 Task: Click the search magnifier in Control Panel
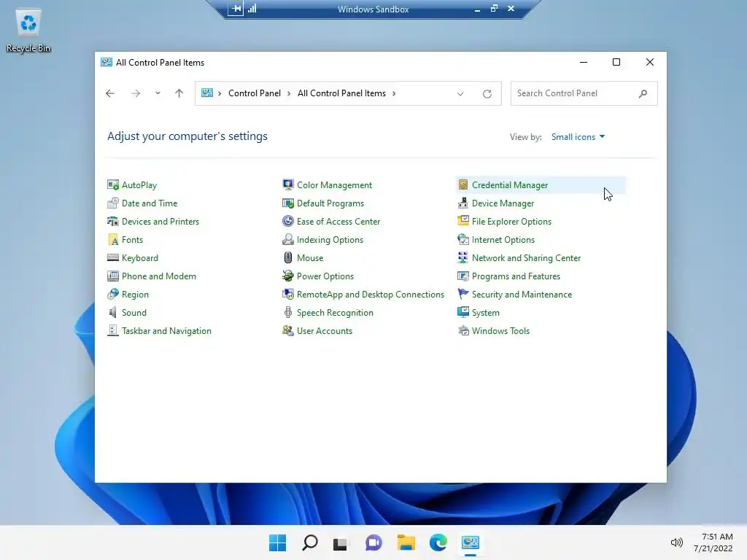coord(643,93)
